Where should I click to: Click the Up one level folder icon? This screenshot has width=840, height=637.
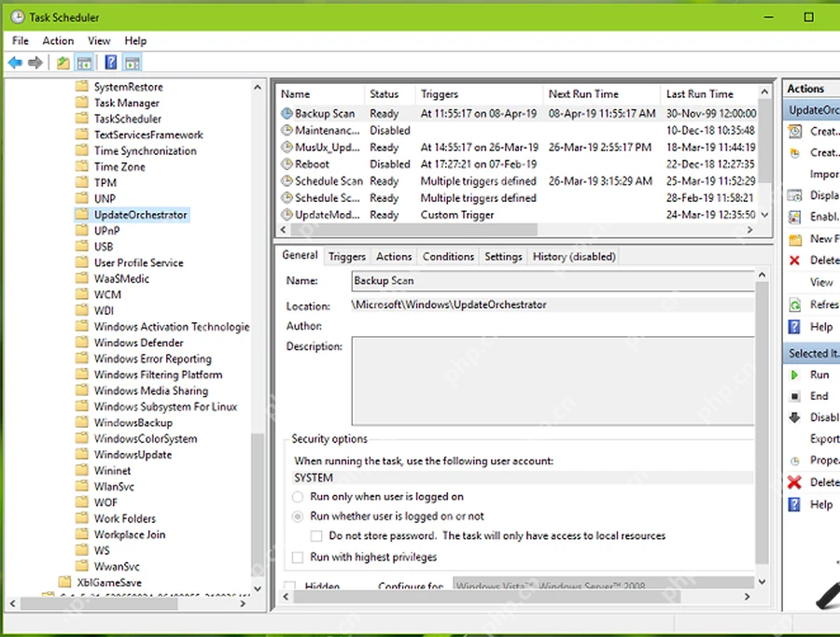63,63
